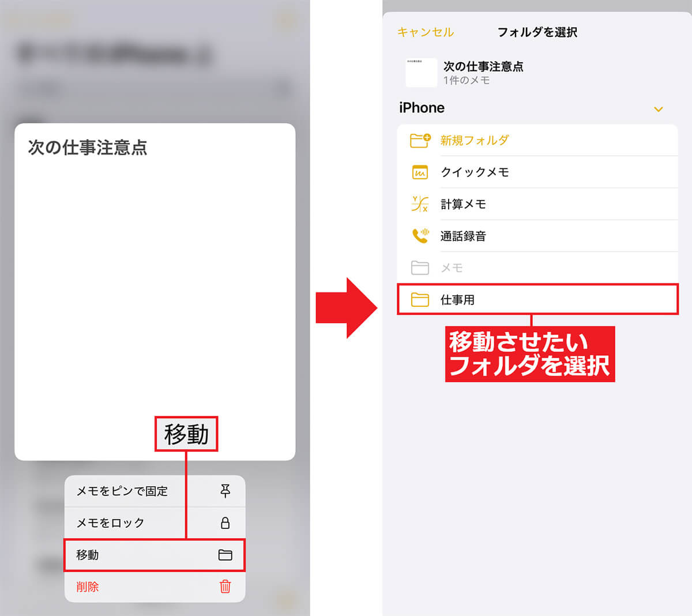
Task: Tap the grey メモ folder icon
Action: (420, 268)
